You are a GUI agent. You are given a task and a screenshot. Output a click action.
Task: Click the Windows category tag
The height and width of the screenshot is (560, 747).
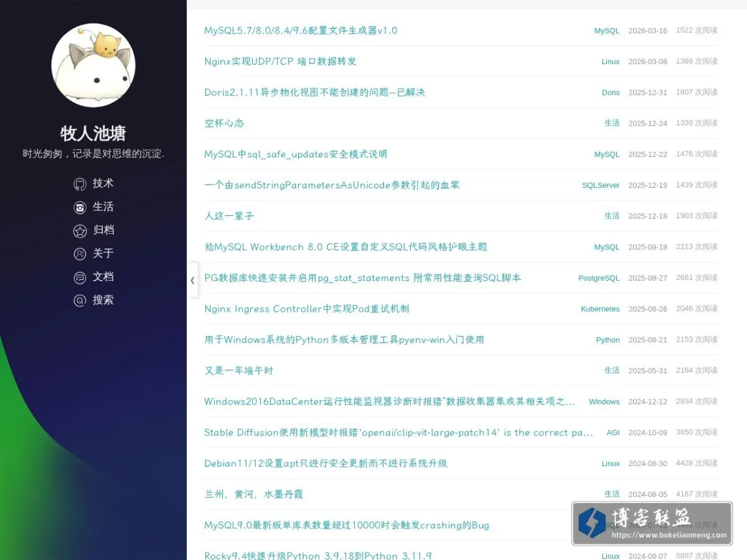coord(604,401)
